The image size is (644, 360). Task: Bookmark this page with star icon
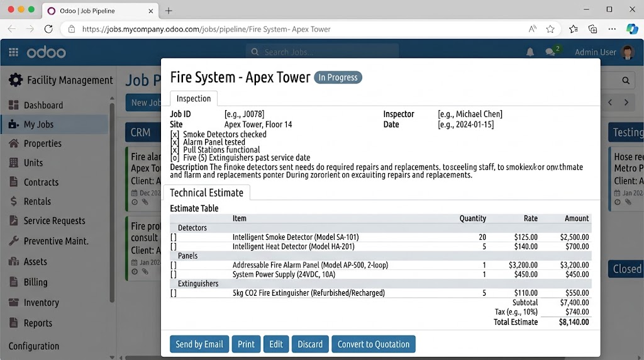point(550,29)
